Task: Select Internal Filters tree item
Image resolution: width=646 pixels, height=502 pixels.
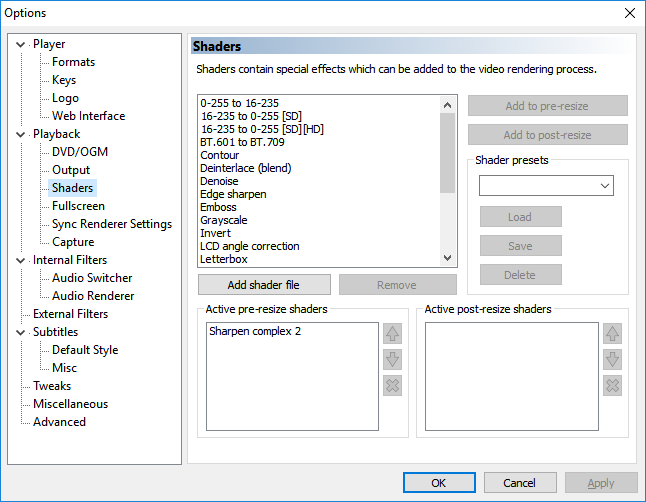Action: click(70, 260)
